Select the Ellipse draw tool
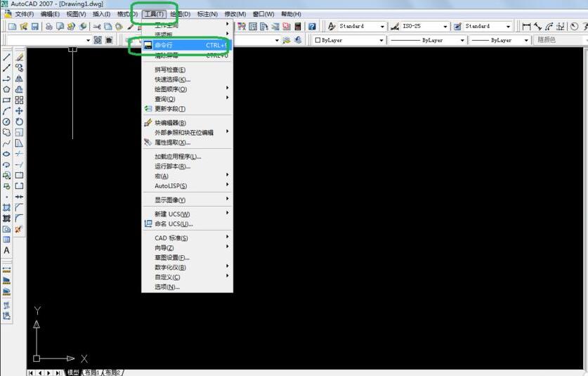Screen dimensions: 588x376 6,154
